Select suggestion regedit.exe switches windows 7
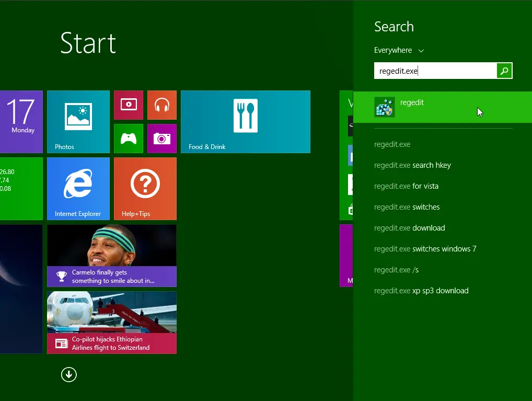Viewport: 532px width, 401px height. click(x=425, y=249)
